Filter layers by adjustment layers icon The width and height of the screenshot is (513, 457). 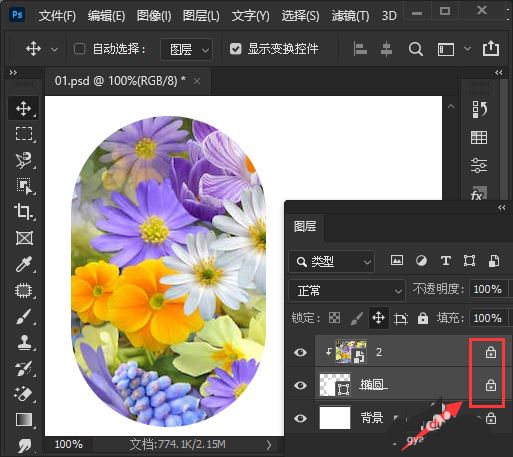pos(421,260)
